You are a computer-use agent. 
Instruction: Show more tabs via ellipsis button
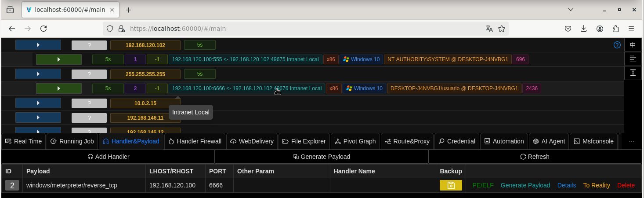[632, 141]
